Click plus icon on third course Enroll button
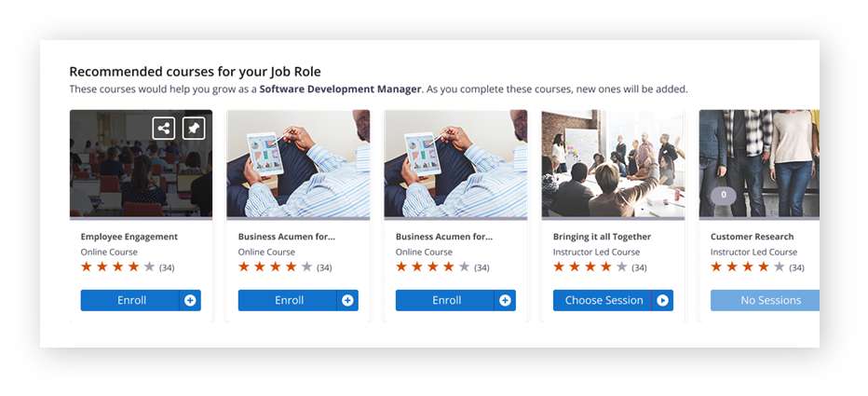 pyautogui.click(x=505, y=300)
